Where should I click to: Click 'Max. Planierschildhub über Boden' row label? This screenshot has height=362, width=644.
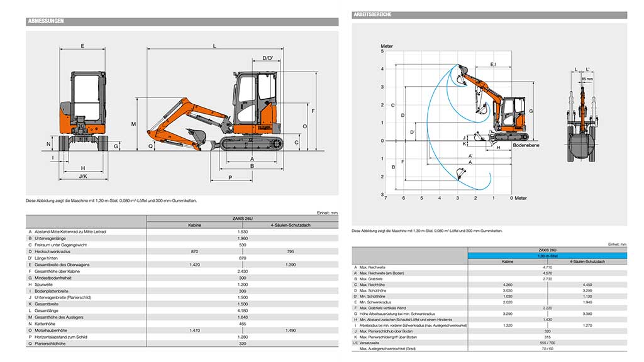386,331
